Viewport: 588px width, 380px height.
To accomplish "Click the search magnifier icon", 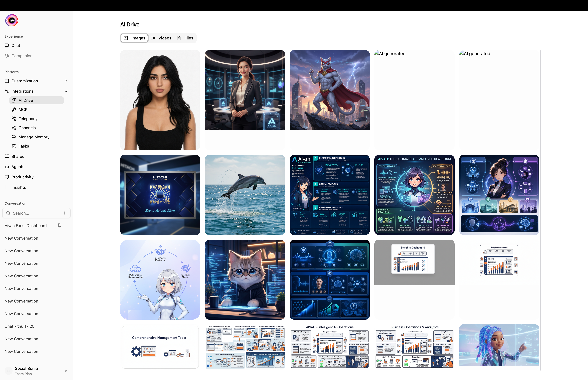I will pyautogui.click(x=8, y=213).
